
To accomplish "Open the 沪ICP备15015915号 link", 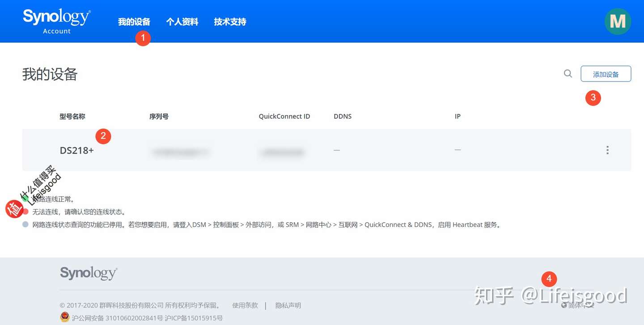I will (x=194, y=318).
